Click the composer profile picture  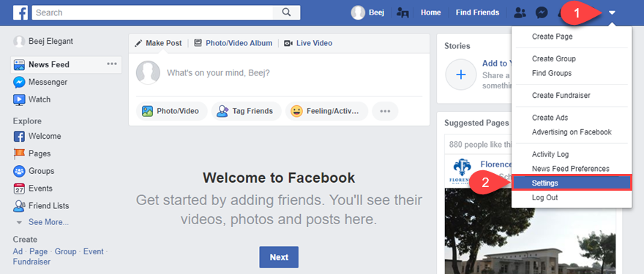pos(148,73)
